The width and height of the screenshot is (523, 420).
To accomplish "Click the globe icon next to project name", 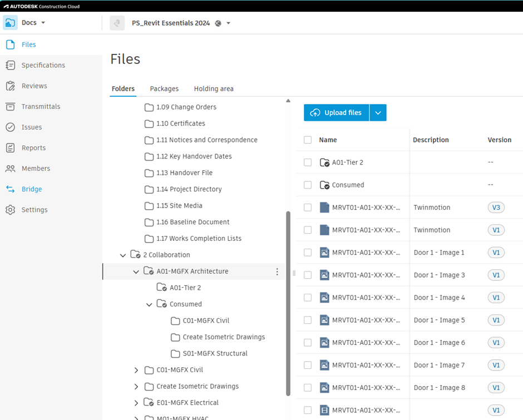I will click(x=218, y=23).
